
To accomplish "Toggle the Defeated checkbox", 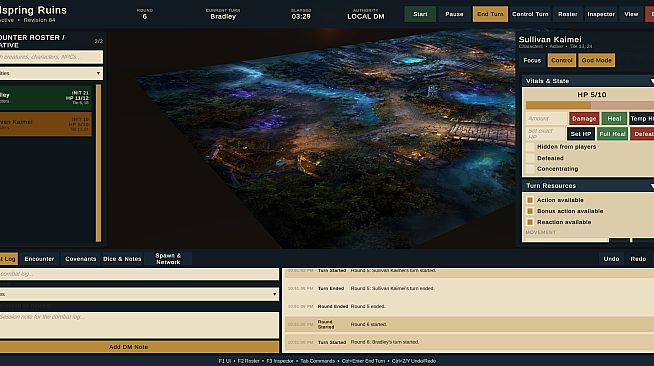I will click(530, 158).
